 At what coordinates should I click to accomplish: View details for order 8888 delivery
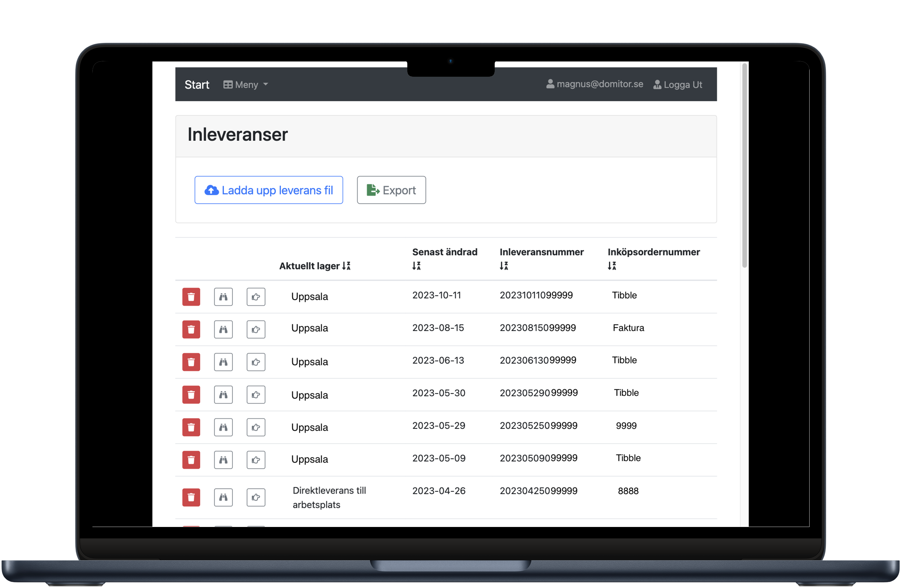(223, 497)
